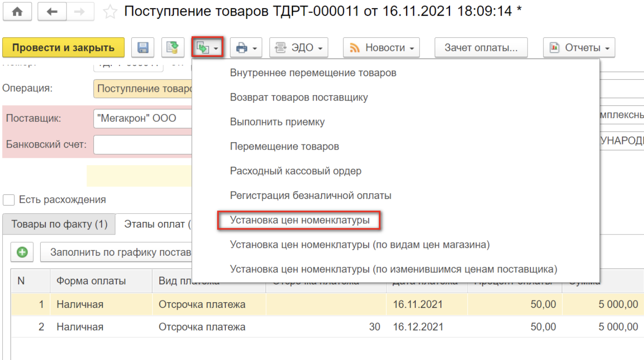Sort by Форма оплаты column header

tap(101, 281)
